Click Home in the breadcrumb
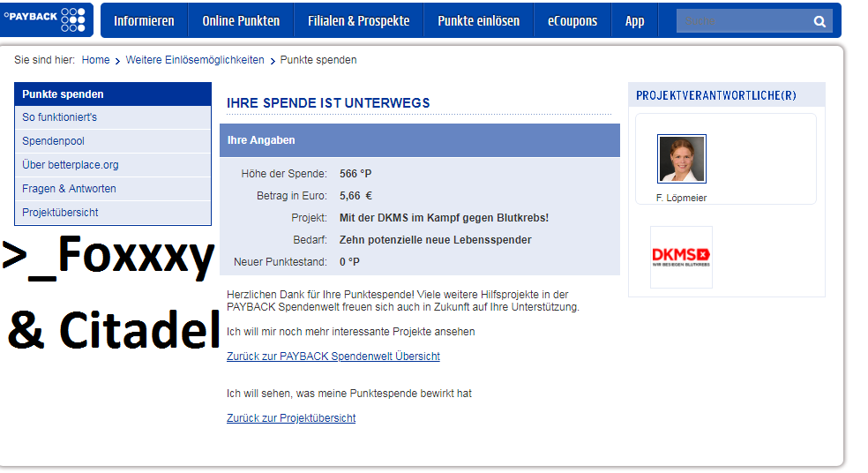868x473 pixels. click(x=96, y=60)
